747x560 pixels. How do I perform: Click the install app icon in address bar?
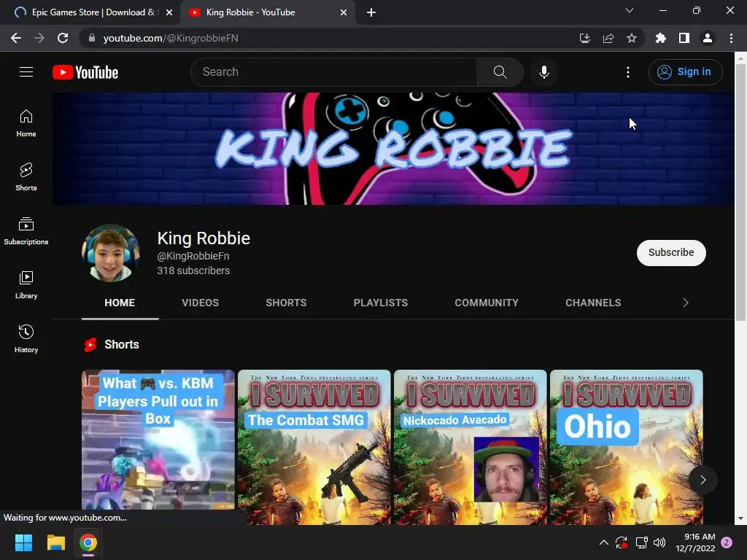[584, 38]
